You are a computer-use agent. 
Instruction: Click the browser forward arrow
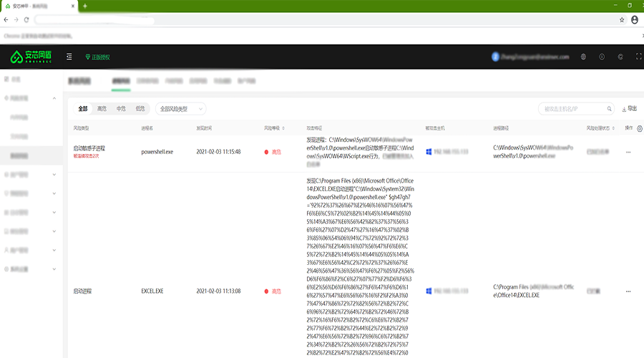point(16,20)
